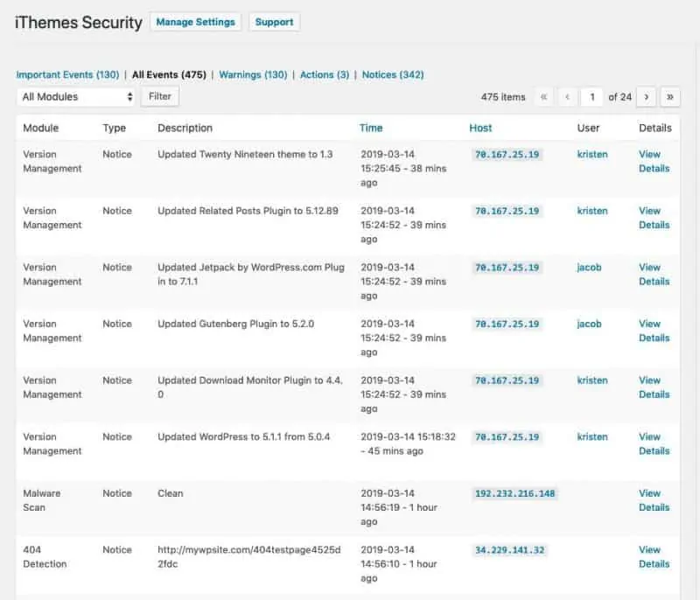Click the current page number field

(592, 97)
